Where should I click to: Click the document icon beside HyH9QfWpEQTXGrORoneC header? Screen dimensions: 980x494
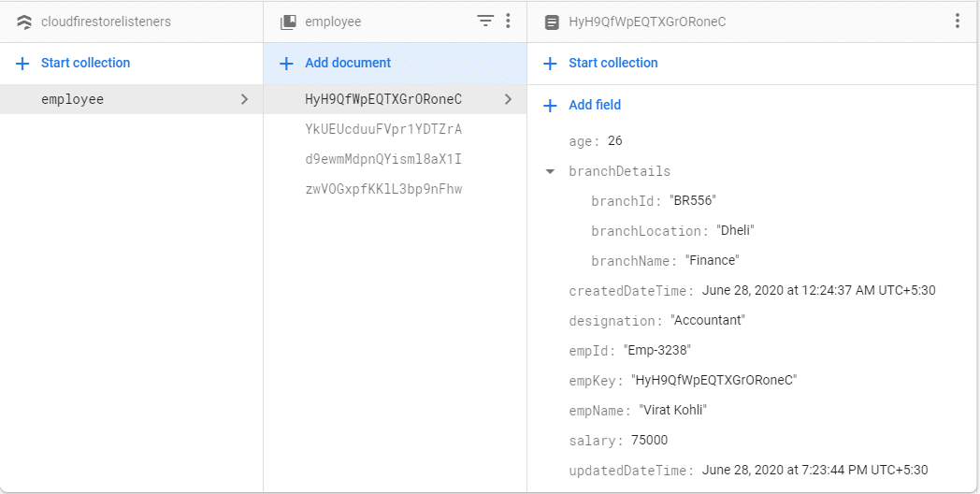point(553,22)
